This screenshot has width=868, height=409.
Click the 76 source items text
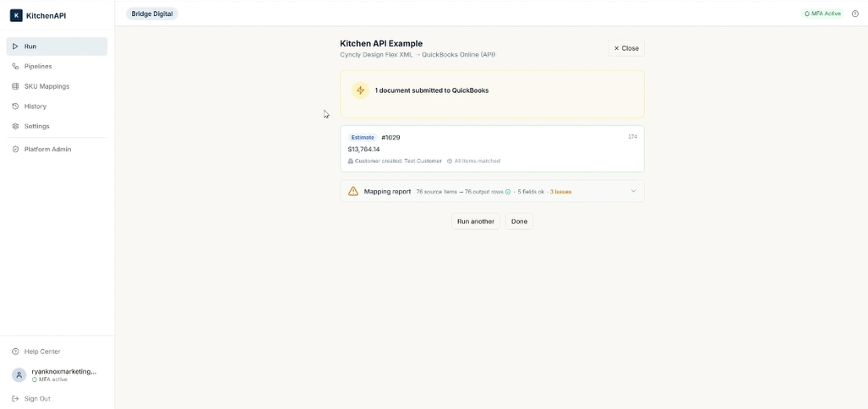(x=437, y=192)
